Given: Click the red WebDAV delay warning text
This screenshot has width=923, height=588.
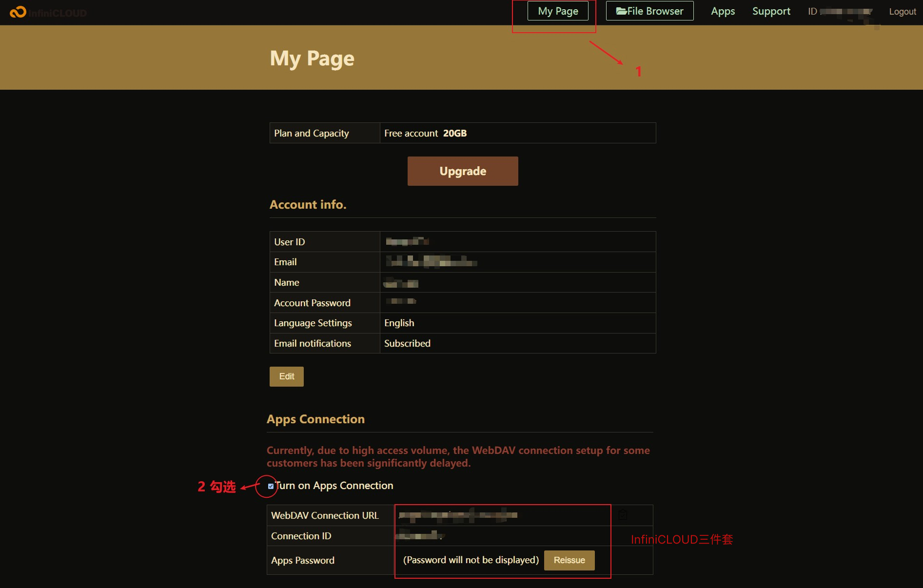Looking at the screenshot, I should click(458, 457).
